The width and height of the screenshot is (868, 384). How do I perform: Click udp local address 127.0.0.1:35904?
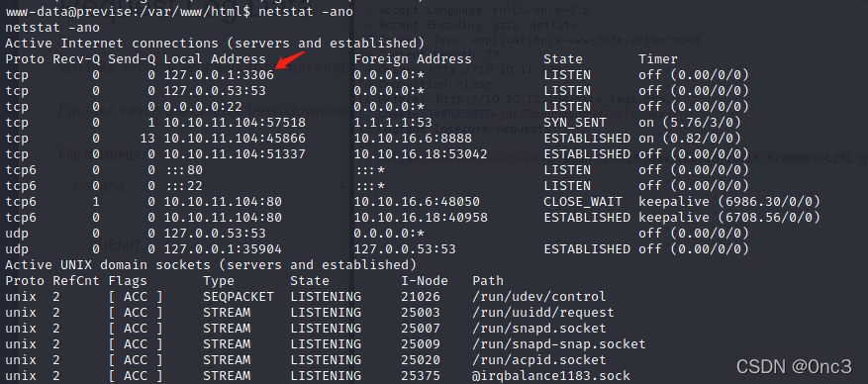(x=223, y=249)
